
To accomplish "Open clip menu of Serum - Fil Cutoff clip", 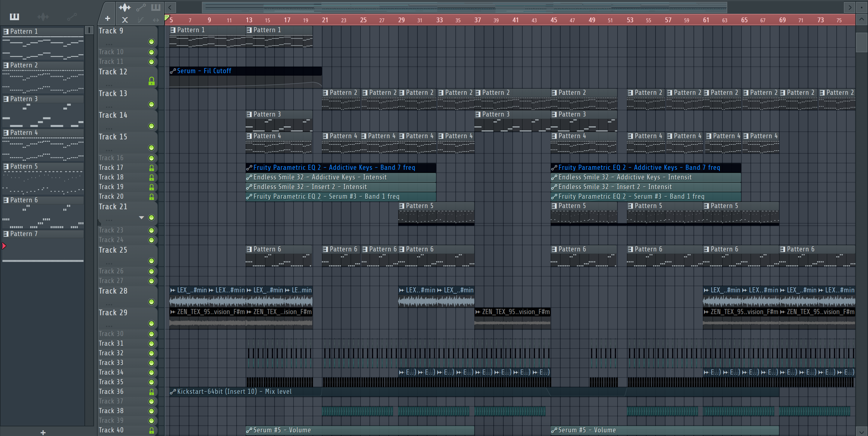I will [x=173, y=71].
